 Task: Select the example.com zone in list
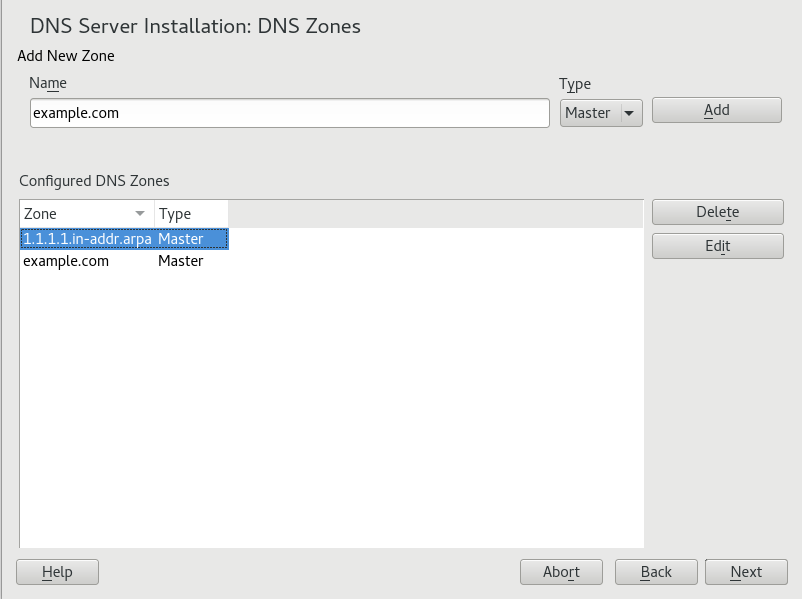66,261
